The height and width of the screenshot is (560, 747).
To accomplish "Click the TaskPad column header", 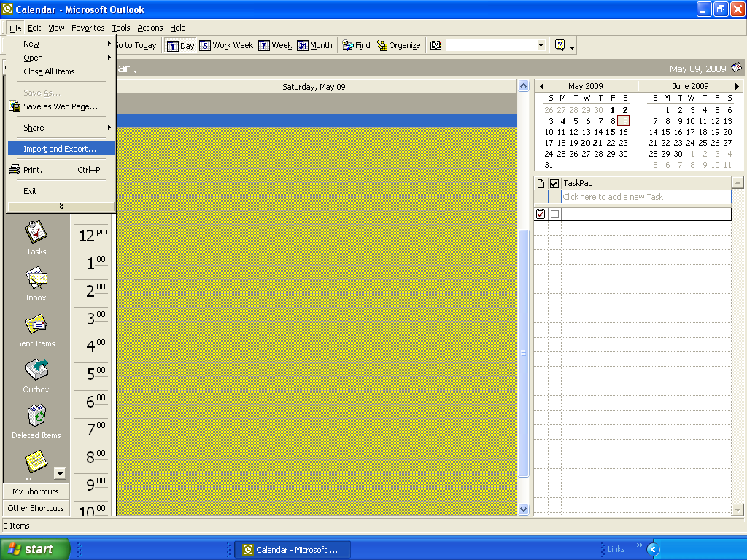I will click(x=646, y=183).
